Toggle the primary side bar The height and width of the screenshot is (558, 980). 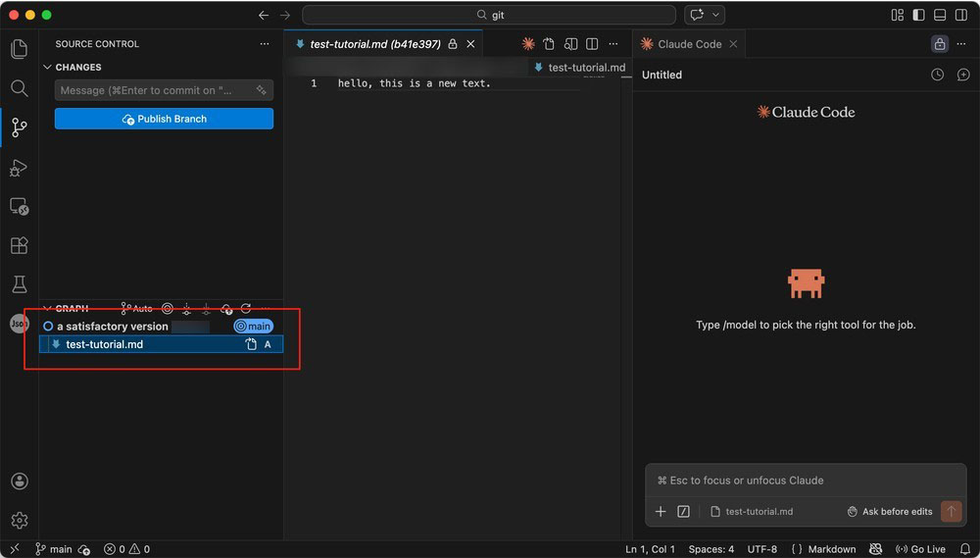(919, 15)
